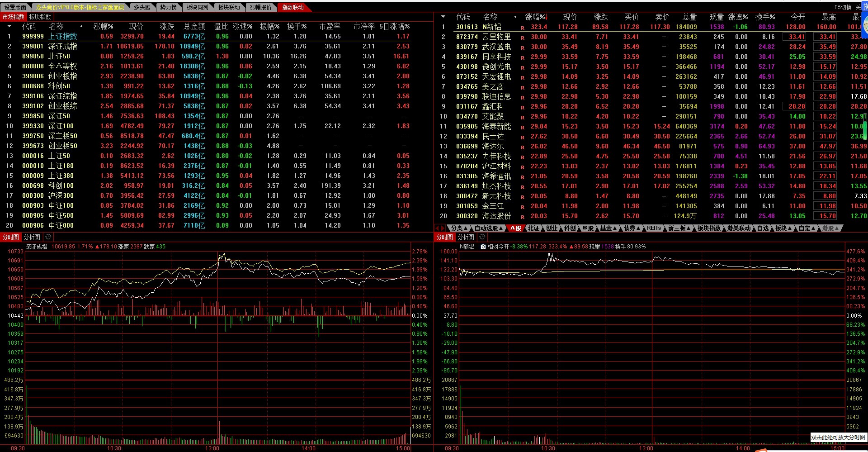The height and width of the screenshot is (452, 868).
Task: Select the 创业 category tab
Action: 552,228
